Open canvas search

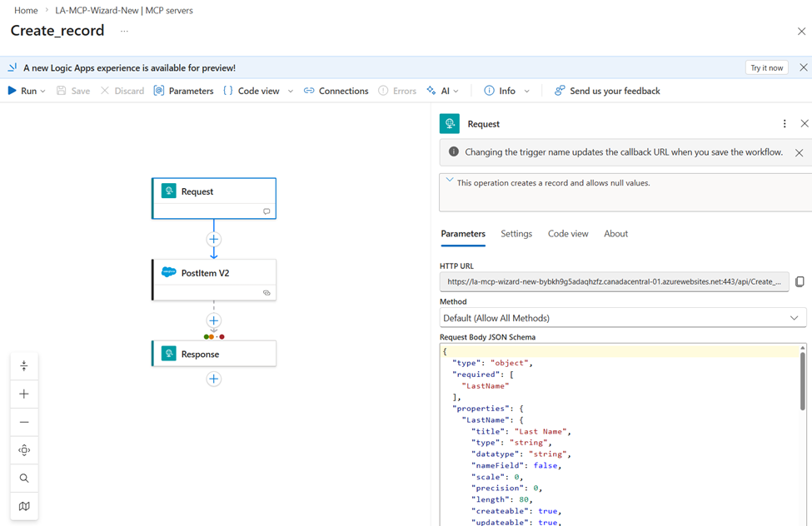point(24,478)
